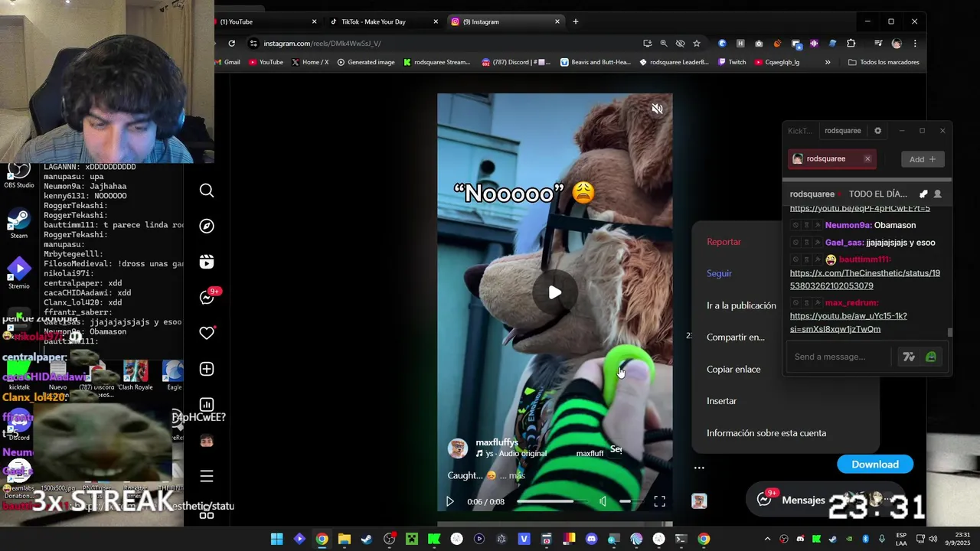Open the 'Home / X' bookmark

point(310,62)
